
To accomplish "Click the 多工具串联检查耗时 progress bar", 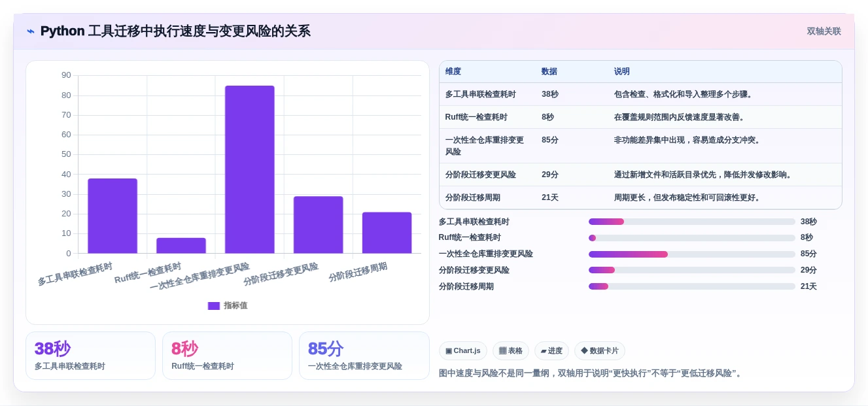I will 692,222.
